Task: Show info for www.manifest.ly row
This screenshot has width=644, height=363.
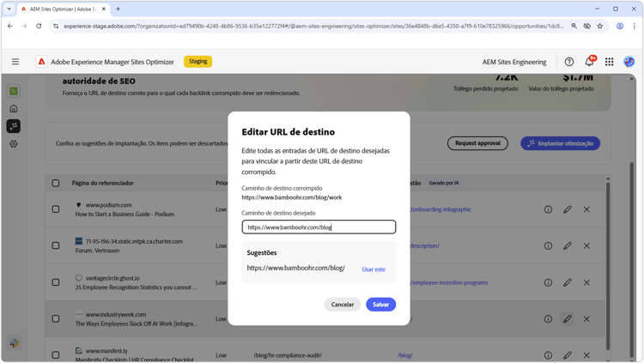Action: [x=548, y=355]
